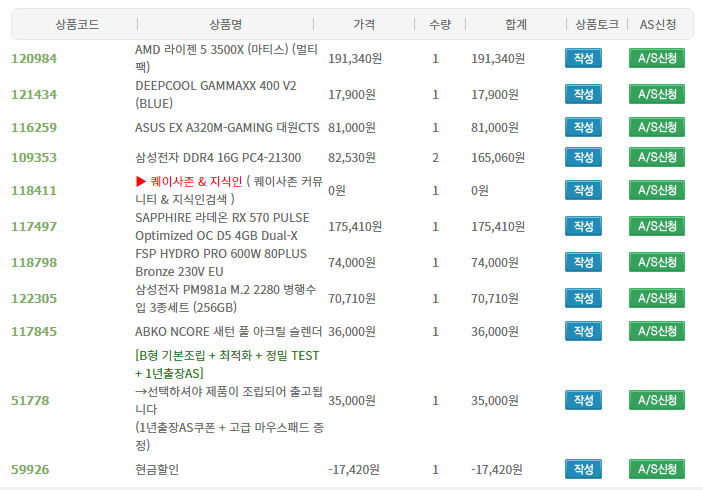Select the 현금할인 product name
Screen dimensions: 703x490
[x=157, y=470]
